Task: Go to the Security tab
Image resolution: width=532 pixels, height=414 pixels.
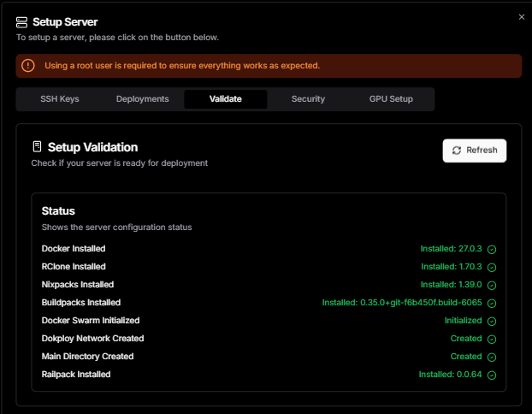Action: (308, 99)
